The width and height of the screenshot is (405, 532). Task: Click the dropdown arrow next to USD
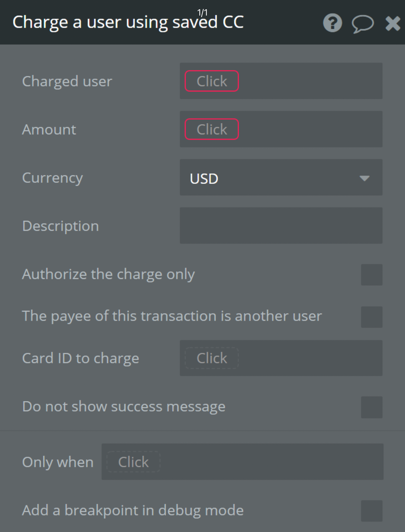point(365,178)
